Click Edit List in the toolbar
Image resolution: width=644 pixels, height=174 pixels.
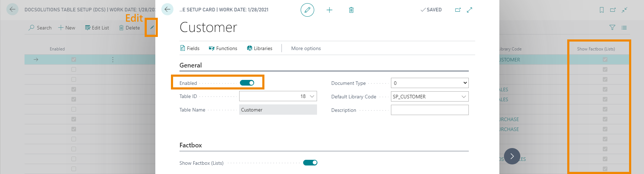(x=97, y=28)
